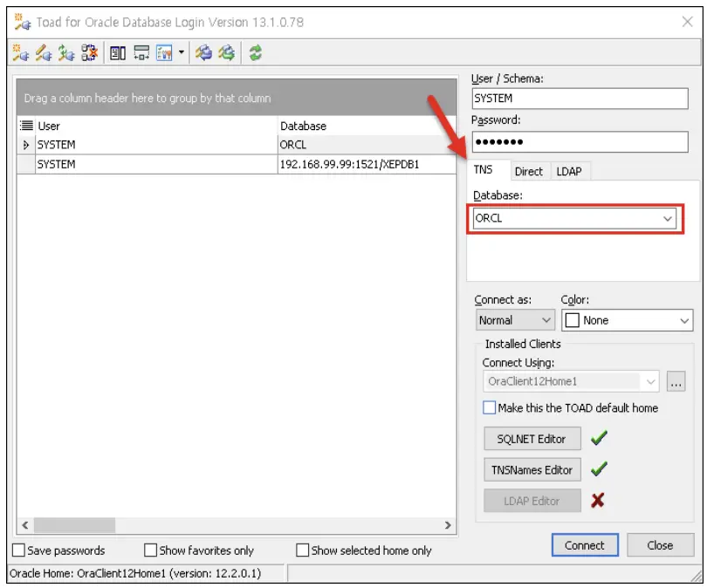This screenshot has width=707, height=588.
Task: Switch to the Direct tab
Action: point(528,172)
